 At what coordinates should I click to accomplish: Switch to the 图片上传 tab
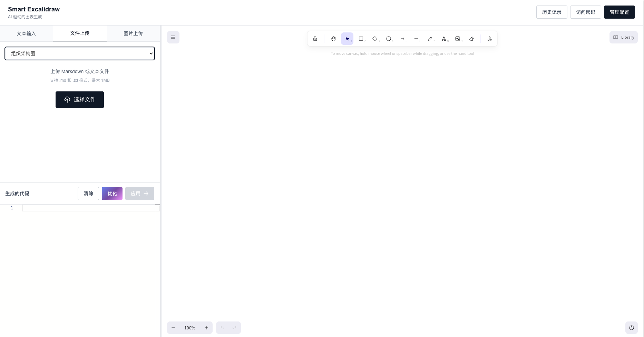(x=133, y=33)
